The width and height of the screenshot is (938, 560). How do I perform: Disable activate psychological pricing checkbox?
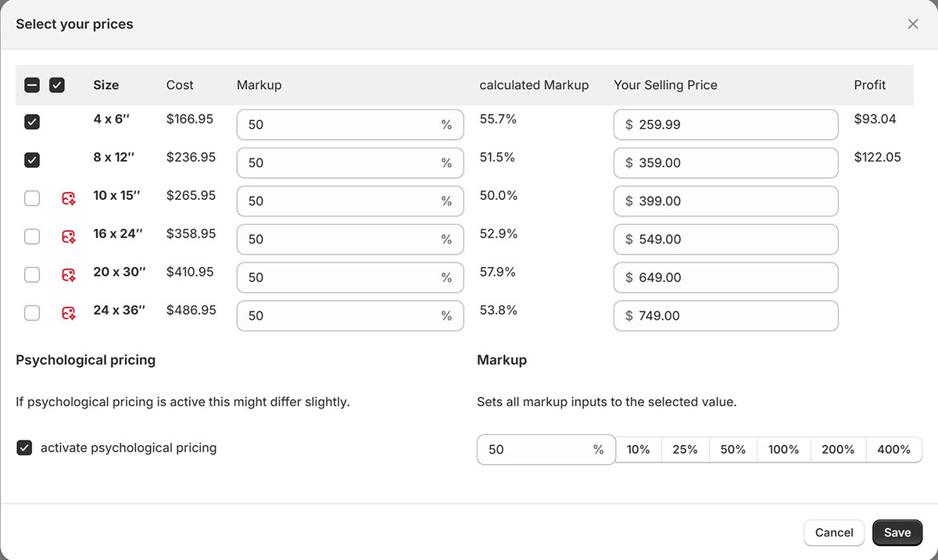pyautogui.click(x=24, y=448)
